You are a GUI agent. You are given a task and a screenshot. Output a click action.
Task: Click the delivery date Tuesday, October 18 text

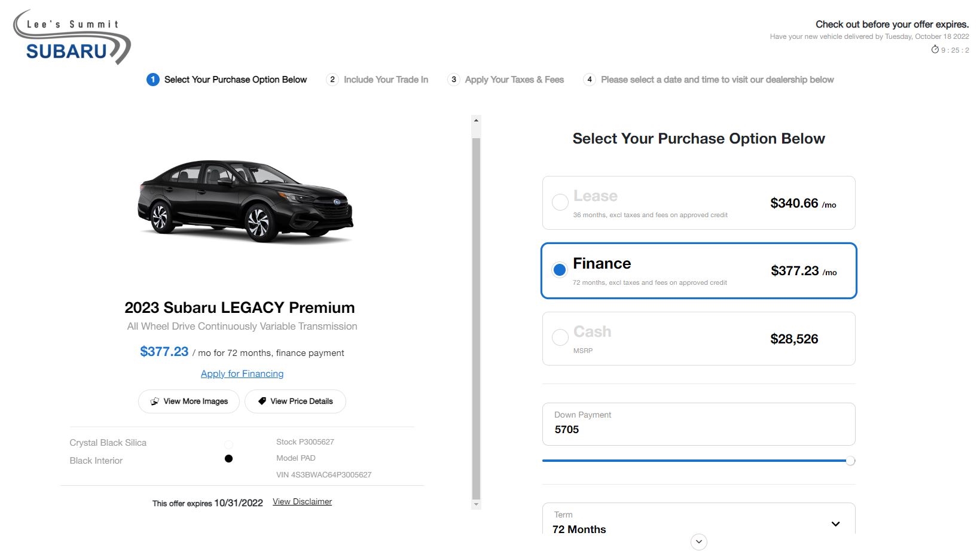pos(869,36)
